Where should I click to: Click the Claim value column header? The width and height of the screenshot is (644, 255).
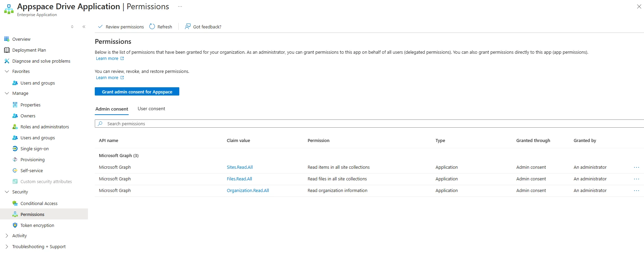click(x=238, y=141)
